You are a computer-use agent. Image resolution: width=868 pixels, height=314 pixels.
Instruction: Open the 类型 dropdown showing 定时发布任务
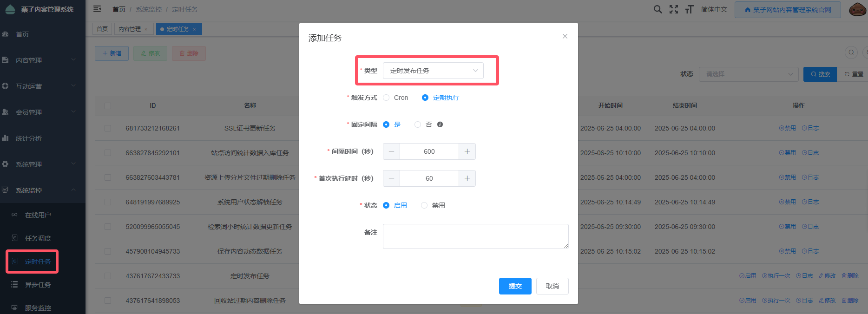click(x=433, y=71)
